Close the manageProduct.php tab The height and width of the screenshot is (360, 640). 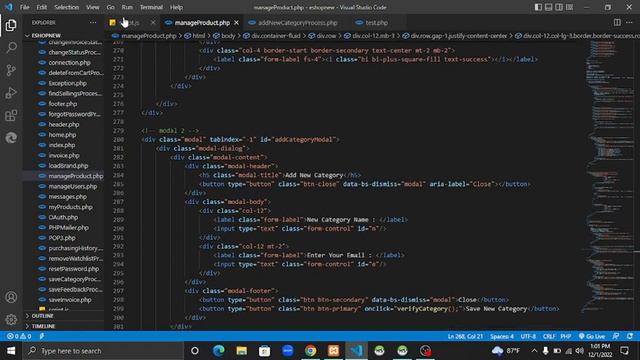click(x=236, y=23)
